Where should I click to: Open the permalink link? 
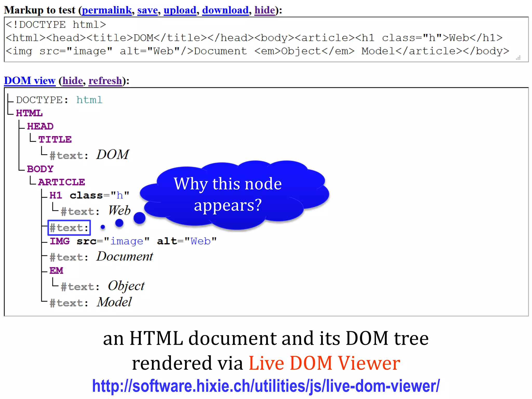(107, 10)
